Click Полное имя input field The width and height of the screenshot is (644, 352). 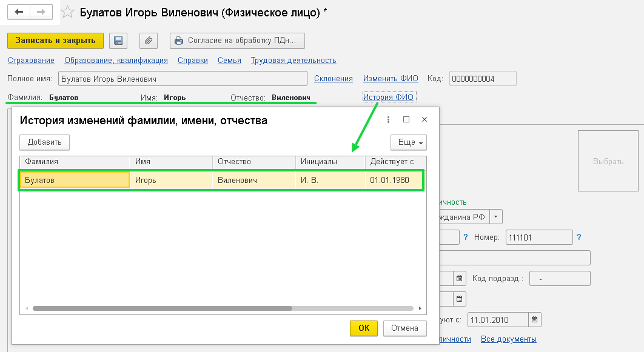pos(183,79)
